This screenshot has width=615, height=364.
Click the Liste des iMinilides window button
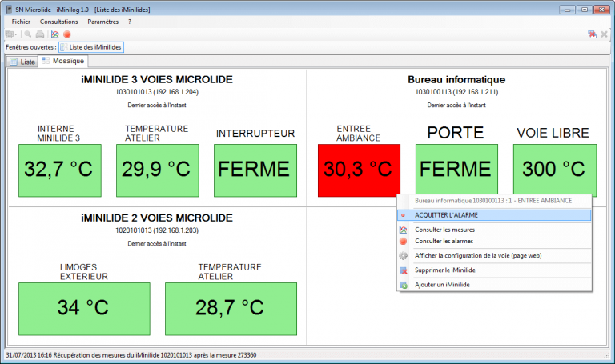tap(90, 48)
